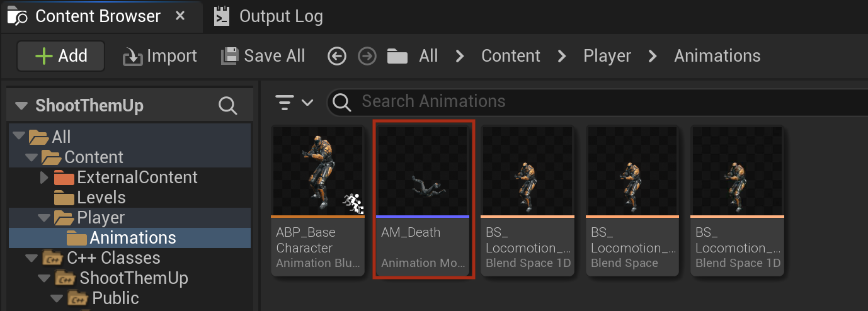The height and width of the screenshot is (311, 868).
Task: Click the Search Animations input field
Action: click(x=597, y=101)
